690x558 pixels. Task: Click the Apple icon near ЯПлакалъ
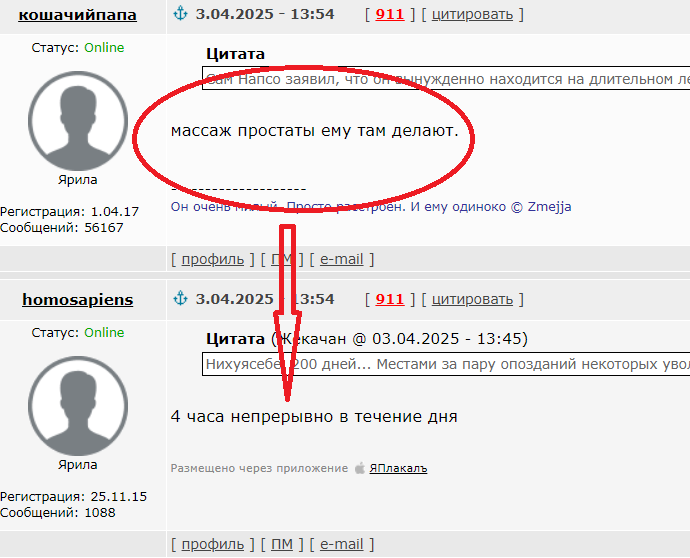(x=360, y=468)
